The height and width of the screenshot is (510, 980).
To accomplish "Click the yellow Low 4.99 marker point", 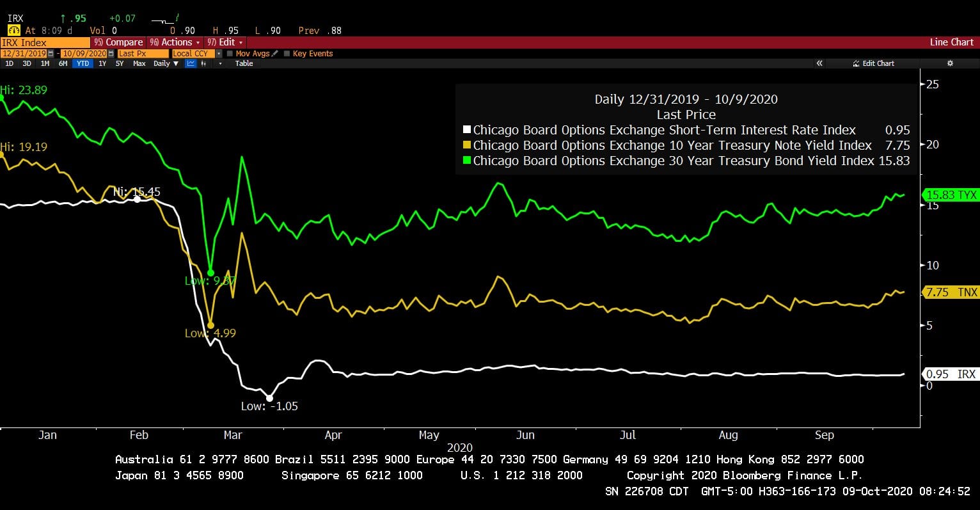I will (x=210, y=325).
